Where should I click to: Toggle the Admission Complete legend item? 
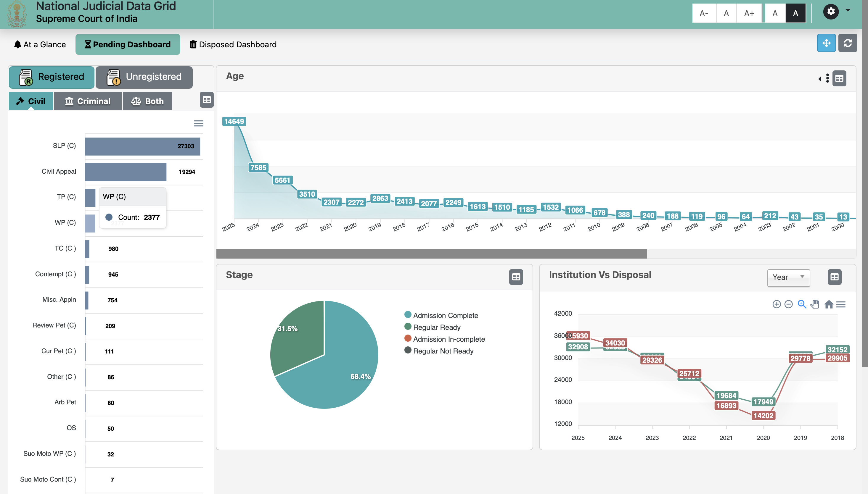(445, 315)
